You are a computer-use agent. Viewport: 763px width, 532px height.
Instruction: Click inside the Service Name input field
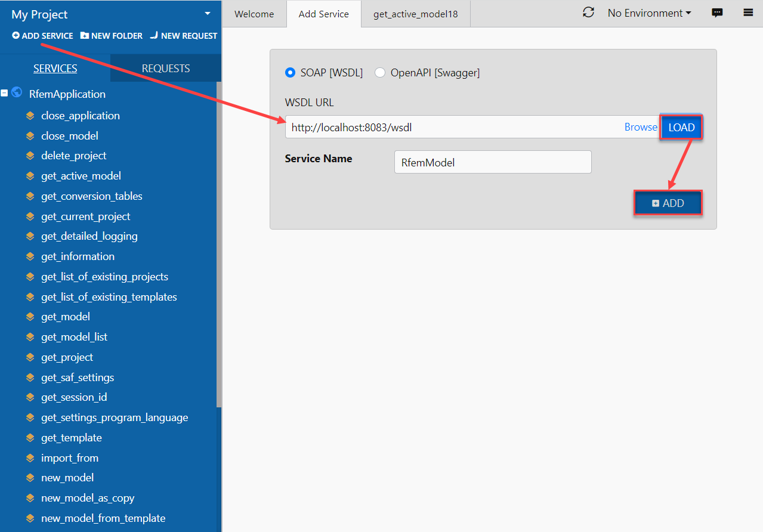492,162
